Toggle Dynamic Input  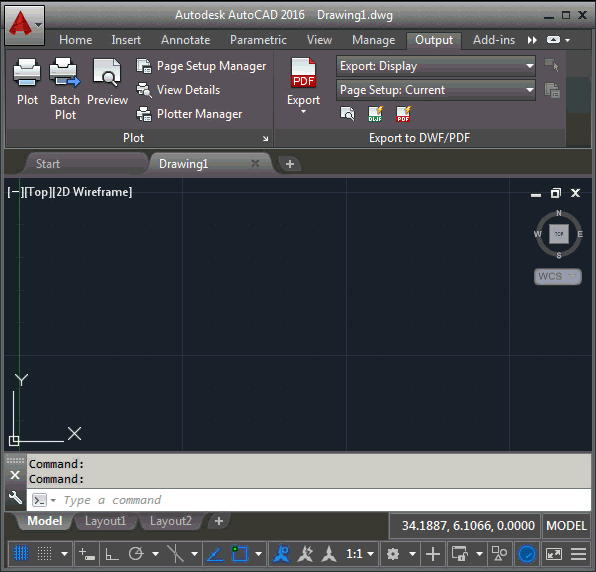click(87, 554)
